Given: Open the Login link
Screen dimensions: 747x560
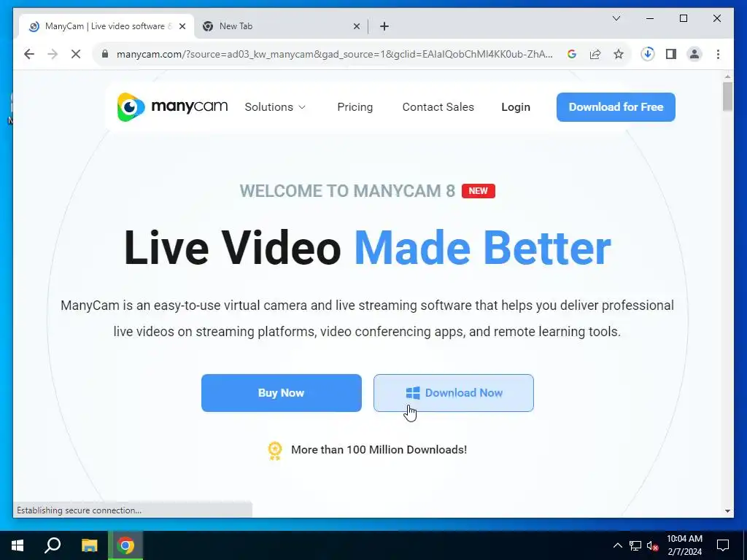Looking at the screenshot, I should pyautogui.click(x=516, y=107).
